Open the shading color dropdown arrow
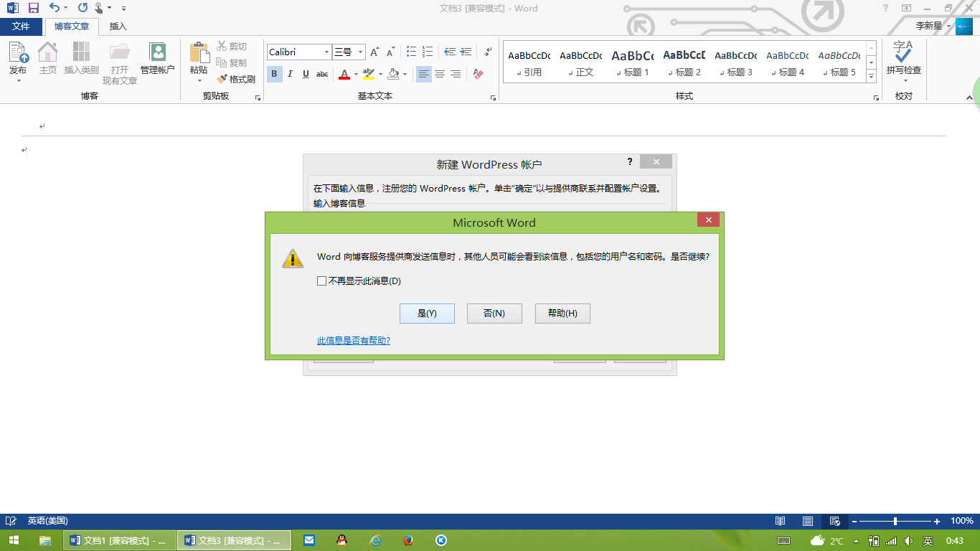 pyautogui.click(x=405, y=75)
